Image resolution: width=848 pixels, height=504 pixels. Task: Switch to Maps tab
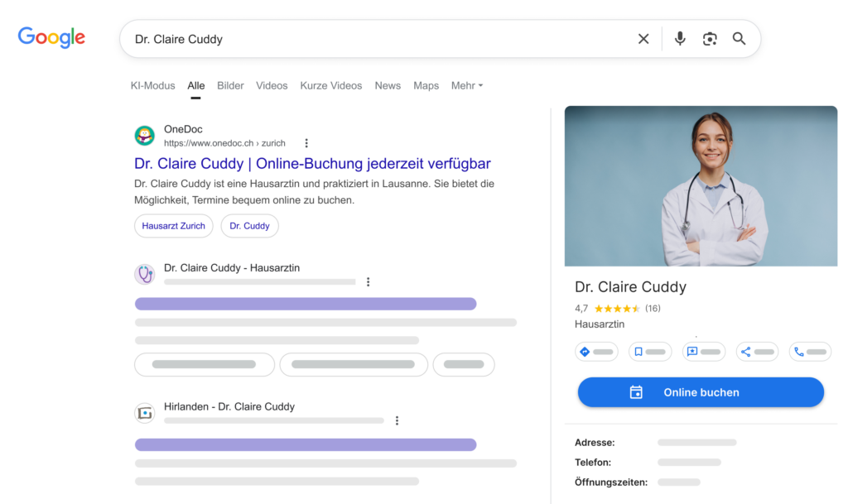pyautogui.click(x=426, y=85)
